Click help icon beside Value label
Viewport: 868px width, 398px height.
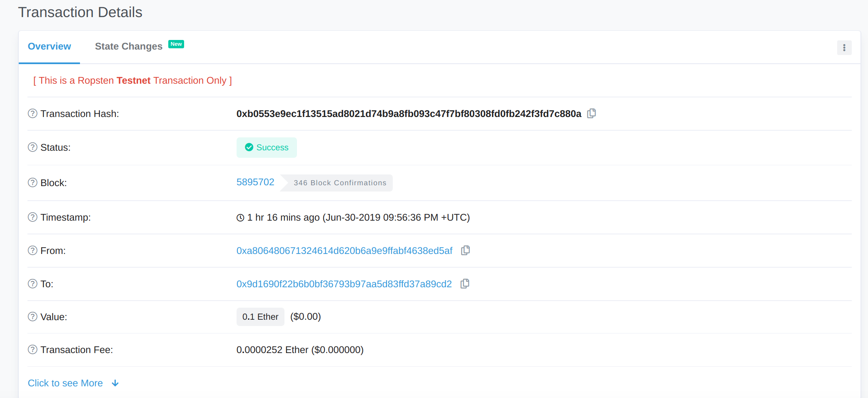pos(32,317)
